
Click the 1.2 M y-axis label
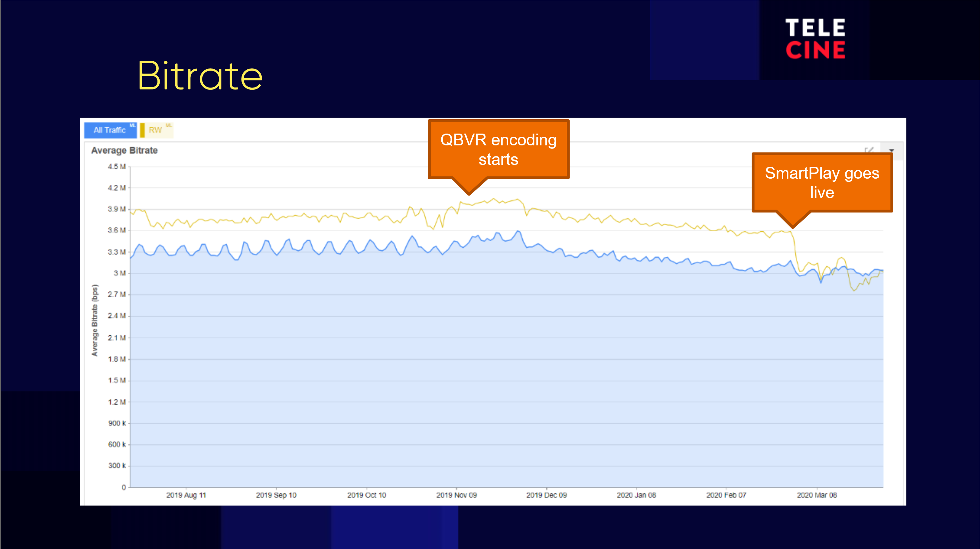[x=117, y=402]
